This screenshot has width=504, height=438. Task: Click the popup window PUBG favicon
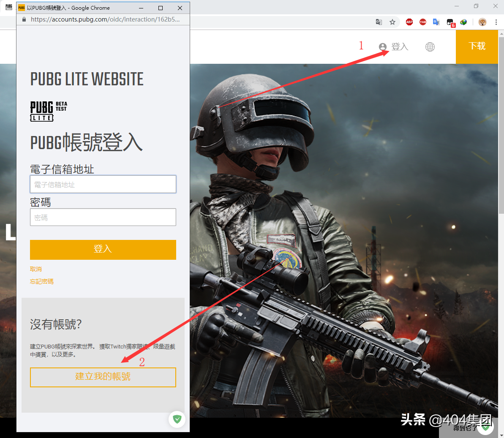[22, 8]
